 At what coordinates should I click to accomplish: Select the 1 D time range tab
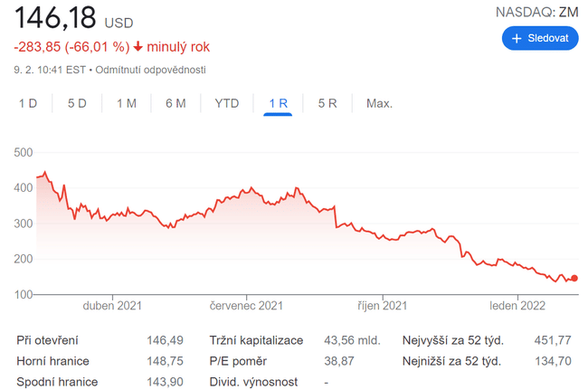(28, 103)
